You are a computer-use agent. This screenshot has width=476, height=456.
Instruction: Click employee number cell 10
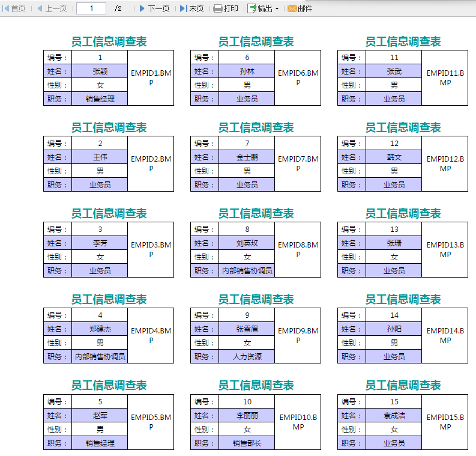(x=247, y=401)
